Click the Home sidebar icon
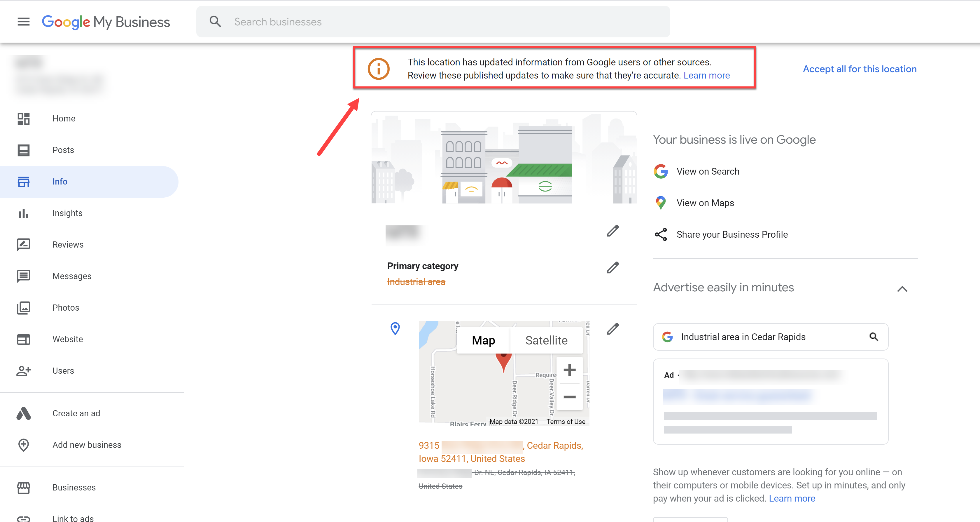This screenshot has width=980, height=522. pos(23,118)
